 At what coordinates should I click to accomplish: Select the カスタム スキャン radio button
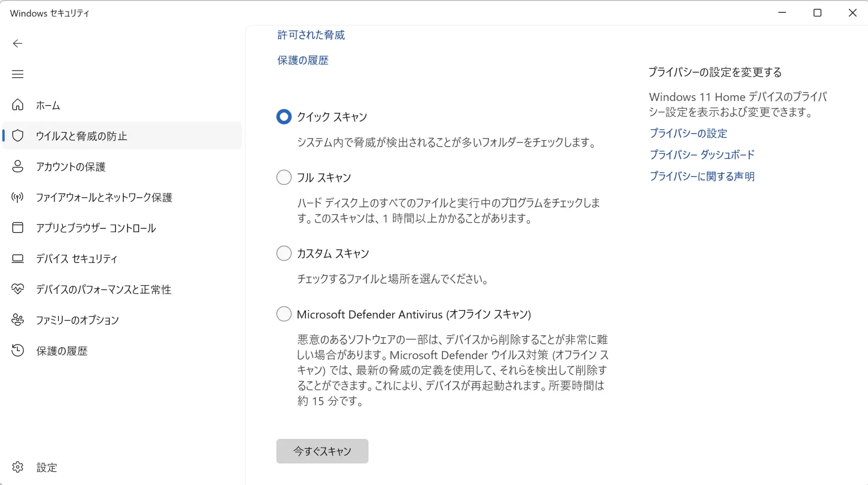(x=284, y=253)
